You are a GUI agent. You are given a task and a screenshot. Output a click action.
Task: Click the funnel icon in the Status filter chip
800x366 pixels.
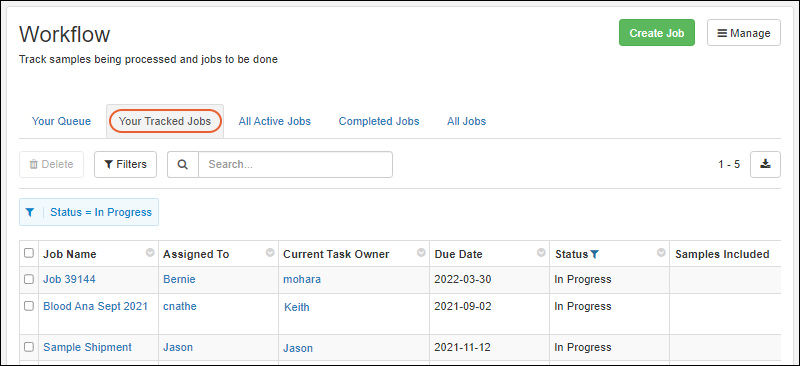[30, 212]
